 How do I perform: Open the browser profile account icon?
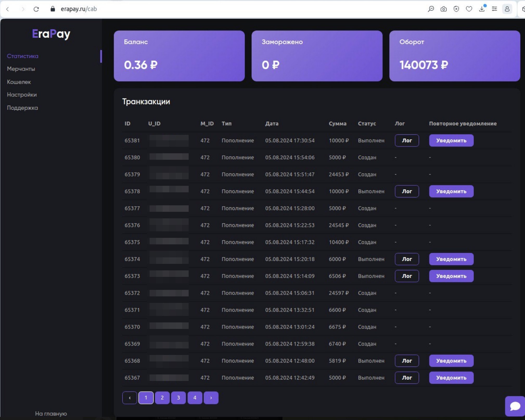click(x=507, y=9)
